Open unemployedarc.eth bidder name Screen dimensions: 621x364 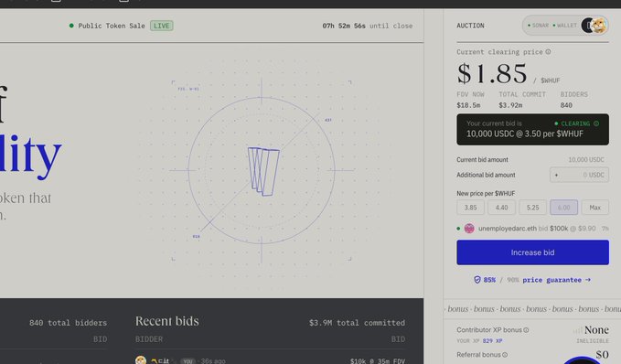click(x=508, y=229)
